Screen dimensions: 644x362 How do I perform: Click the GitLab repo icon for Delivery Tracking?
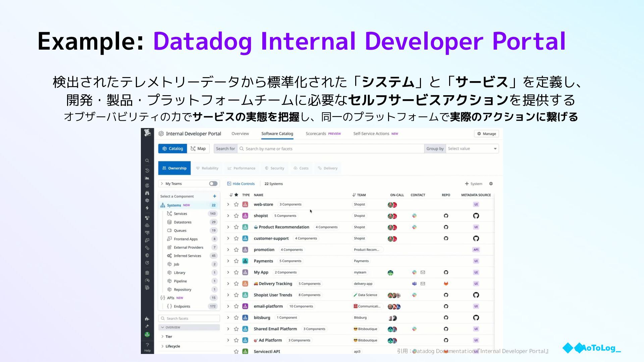[446, 284]
